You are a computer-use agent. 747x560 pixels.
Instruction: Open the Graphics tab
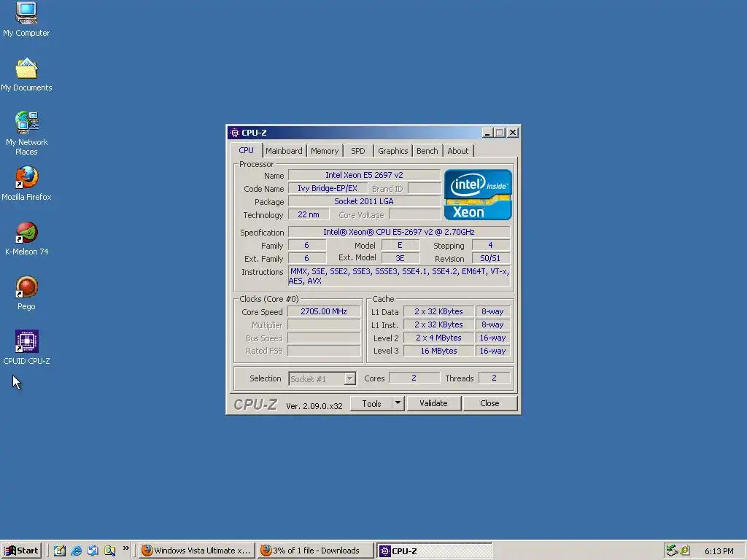coord(392,151)
